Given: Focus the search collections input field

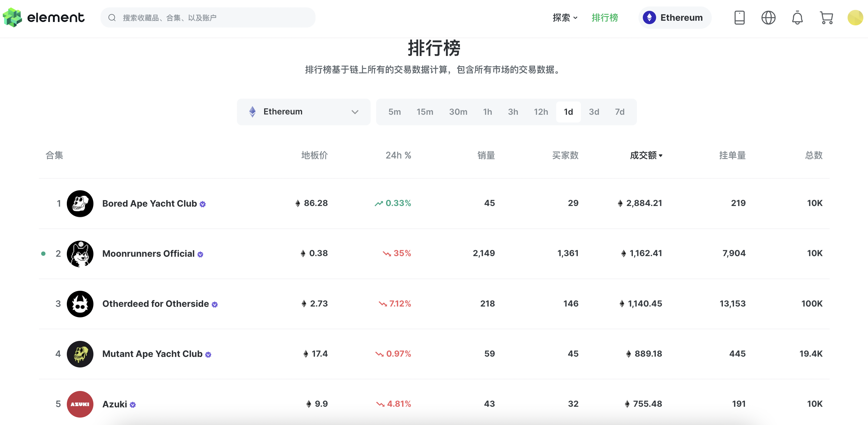Looking at the screenshot, I should 208,18.
